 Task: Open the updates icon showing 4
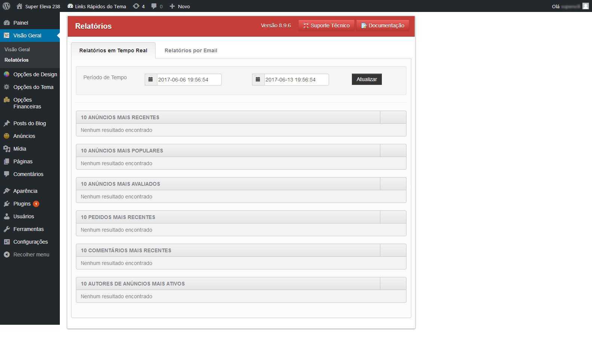(137, 6)
